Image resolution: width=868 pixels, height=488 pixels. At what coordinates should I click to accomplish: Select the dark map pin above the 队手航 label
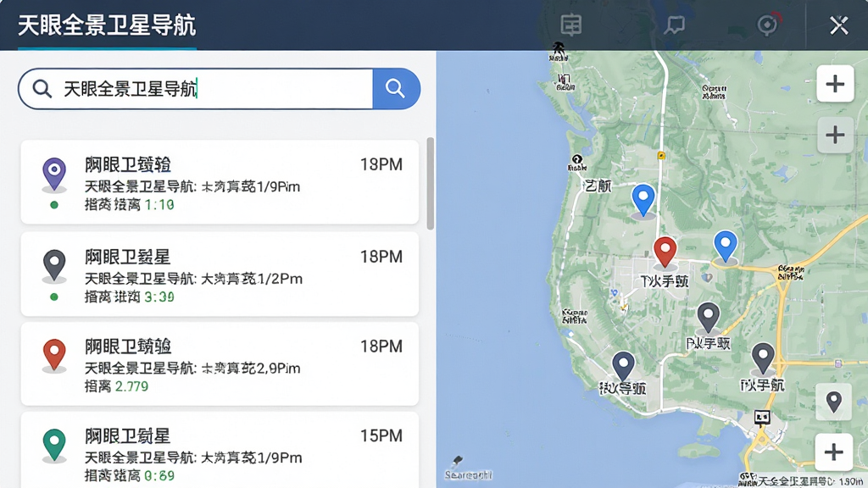(x=763, y=358)
